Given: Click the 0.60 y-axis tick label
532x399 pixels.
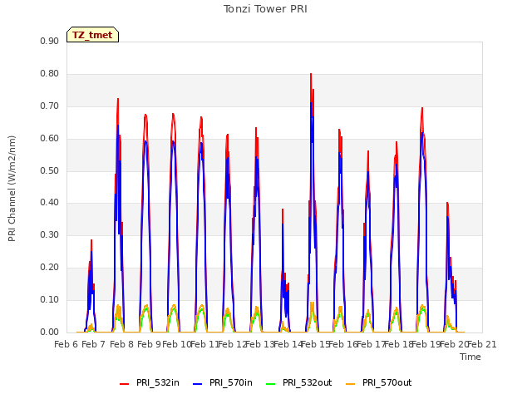Looking at the screenshot, I should pos(50,139).
